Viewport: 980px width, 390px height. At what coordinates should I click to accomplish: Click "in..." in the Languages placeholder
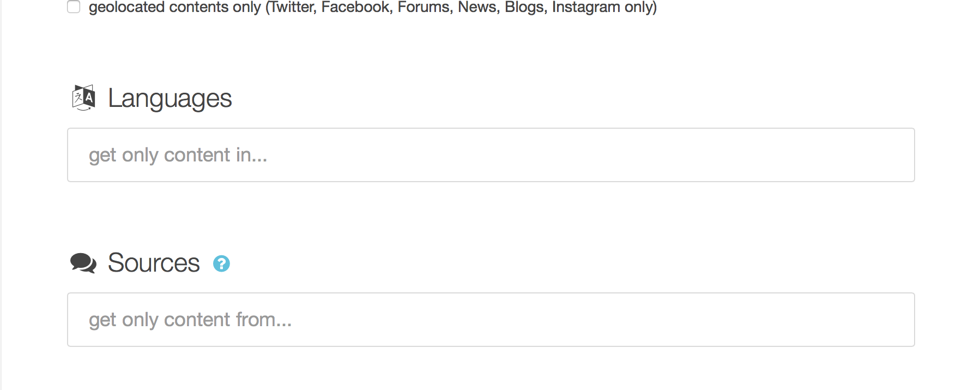click(251, 155)
